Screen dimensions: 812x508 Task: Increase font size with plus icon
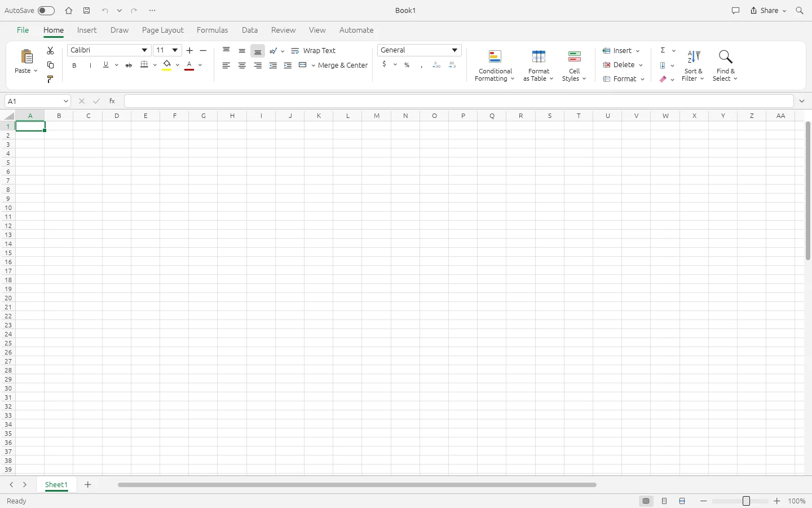tap(190, 50)
